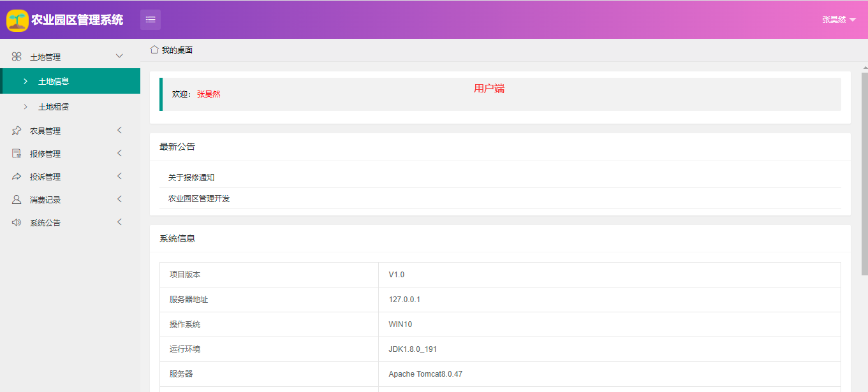Click arrow icon before 土地信息
The height and width of the screenshot is (392, 868).
[x=26, y=81]
